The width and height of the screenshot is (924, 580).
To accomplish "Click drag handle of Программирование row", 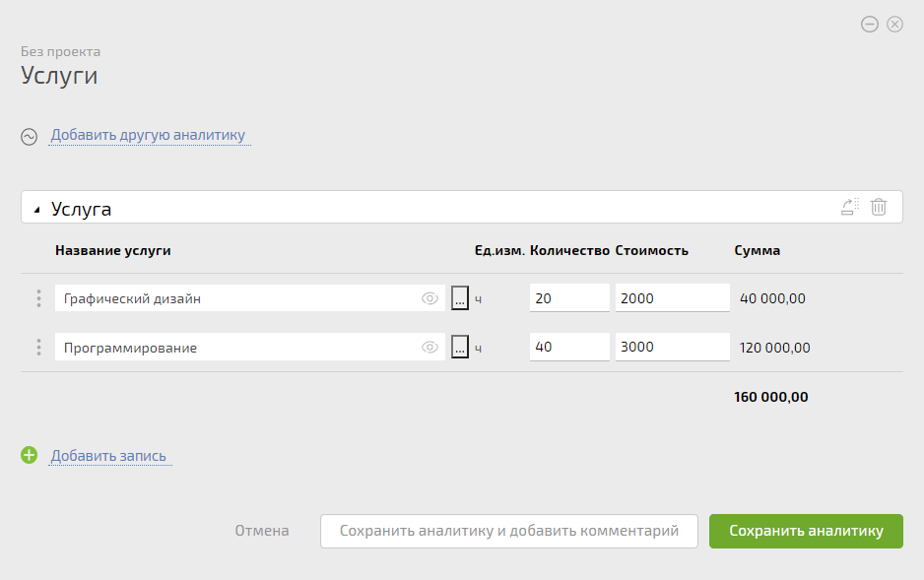I will [x=38, y=348].
